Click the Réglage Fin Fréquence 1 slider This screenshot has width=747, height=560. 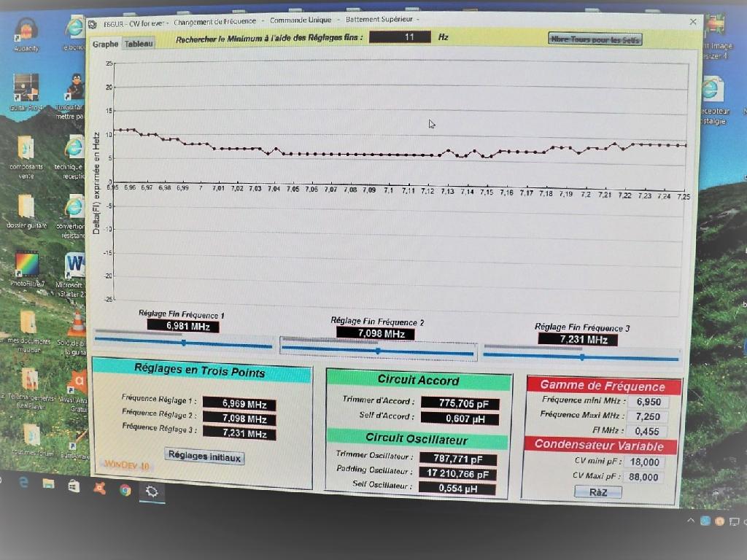(x=183, y=342)
